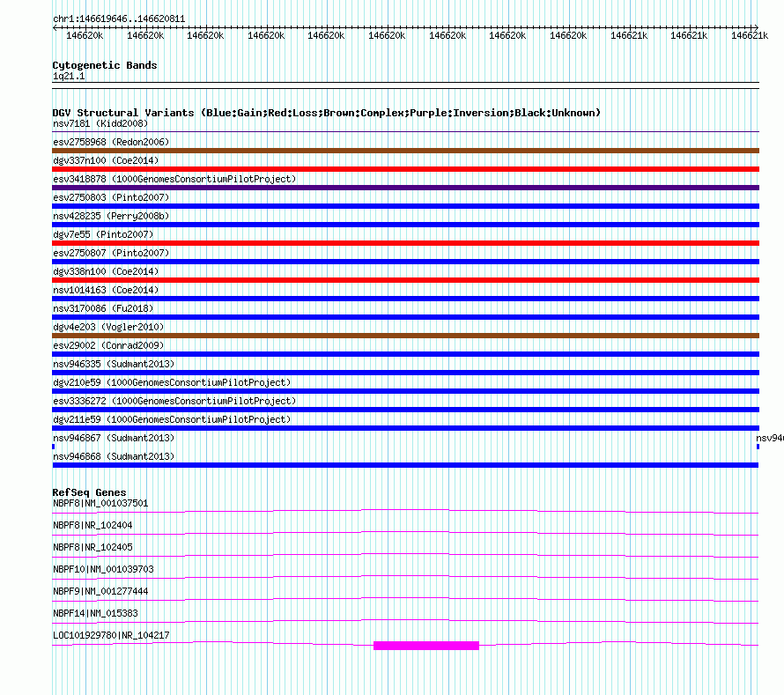The width and height of the screenshot is (784, 695).
Task: Select nsv946335 (Sudmant2013) label
Action: coord(114,364)
